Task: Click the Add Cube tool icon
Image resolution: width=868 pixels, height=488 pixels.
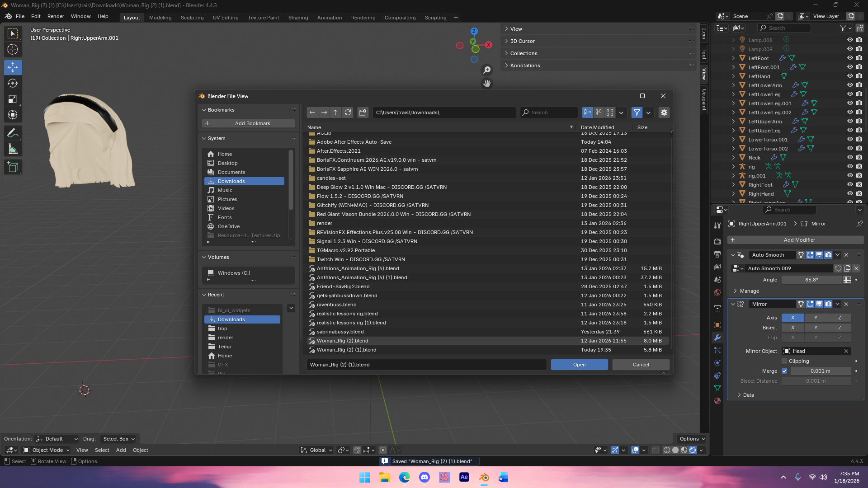Action: click(13, 167)
